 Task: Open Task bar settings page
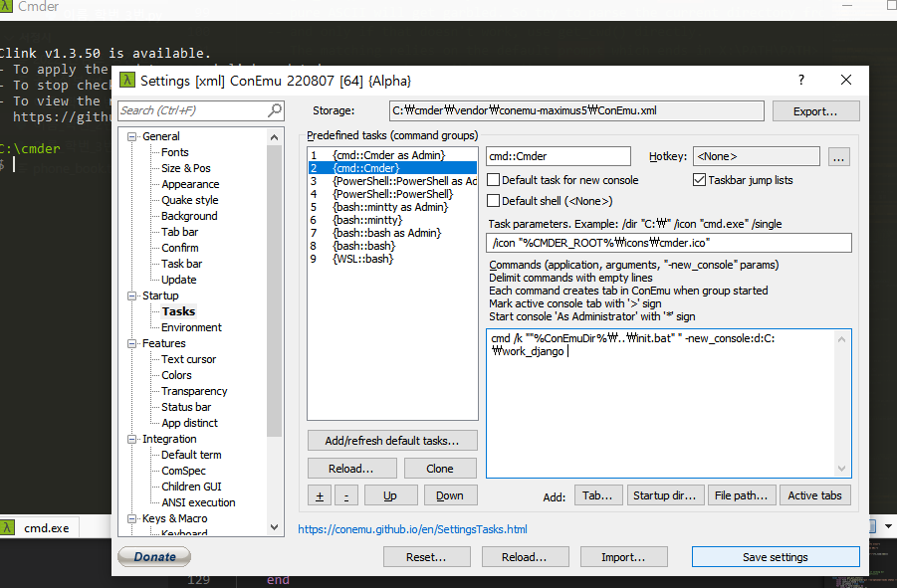click(x=181, y=264)
